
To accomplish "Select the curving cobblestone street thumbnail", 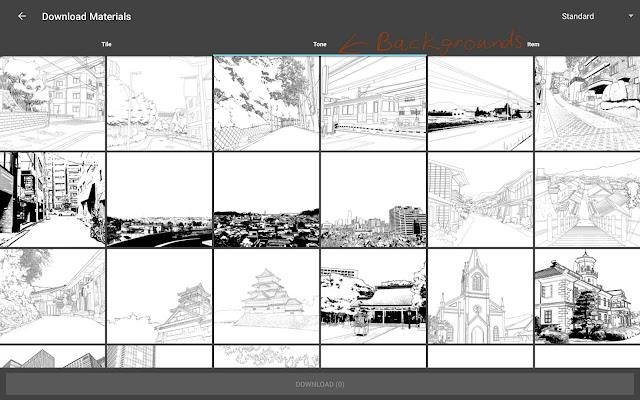I will point(587,103).
